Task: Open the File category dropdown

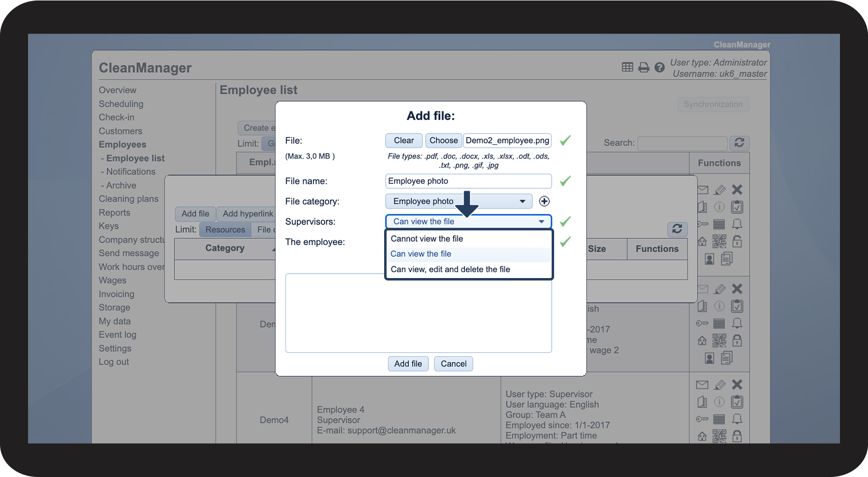Action: point(459,201)
